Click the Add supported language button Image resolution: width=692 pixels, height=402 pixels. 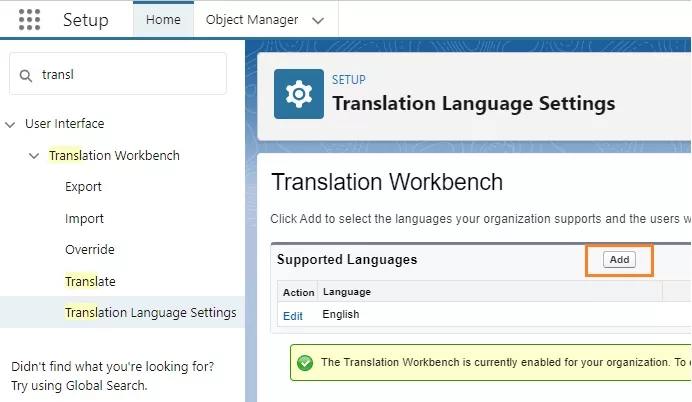coord(619,260)
